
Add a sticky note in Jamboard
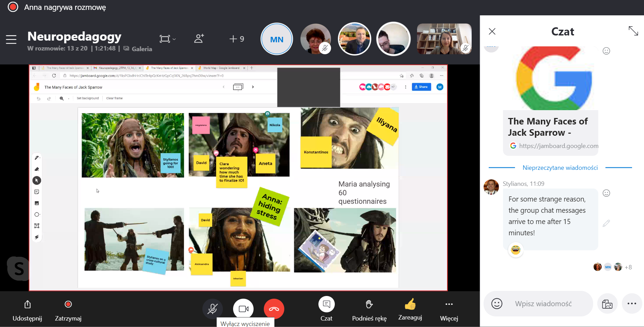37,192
